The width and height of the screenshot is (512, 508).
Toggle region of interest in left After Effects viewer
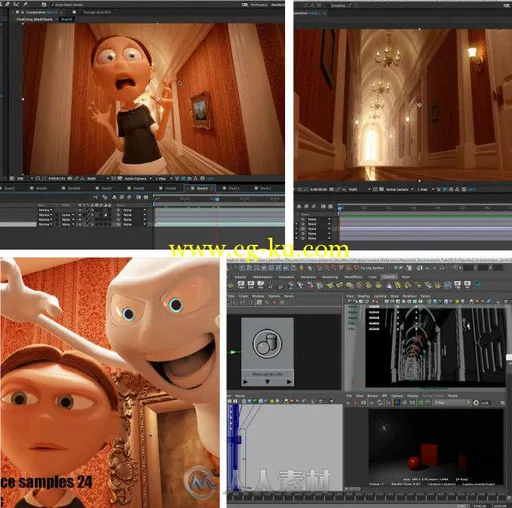[x=113, y=179]
